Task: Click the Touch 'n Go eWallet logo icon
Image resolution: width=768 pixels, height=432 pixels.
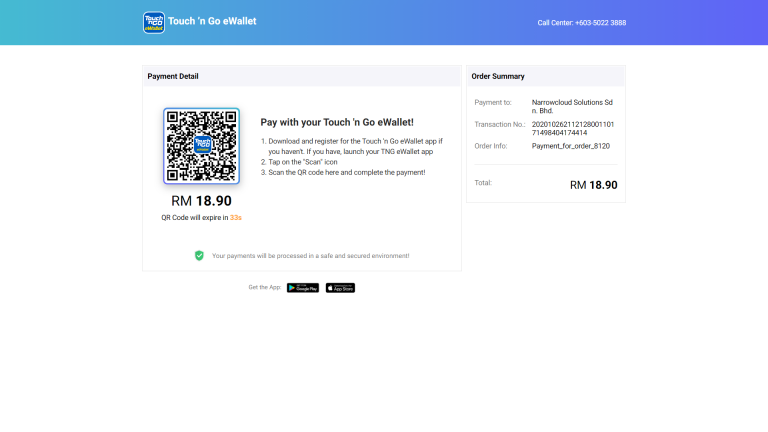Action: point(154,23)
